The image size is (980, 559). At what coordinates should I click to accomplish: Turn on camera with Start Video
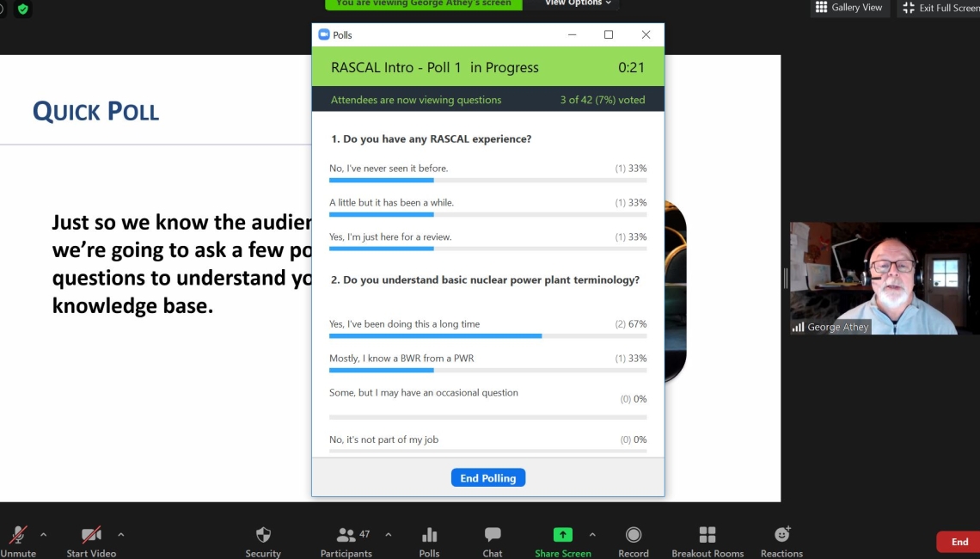tap(91, 536)
